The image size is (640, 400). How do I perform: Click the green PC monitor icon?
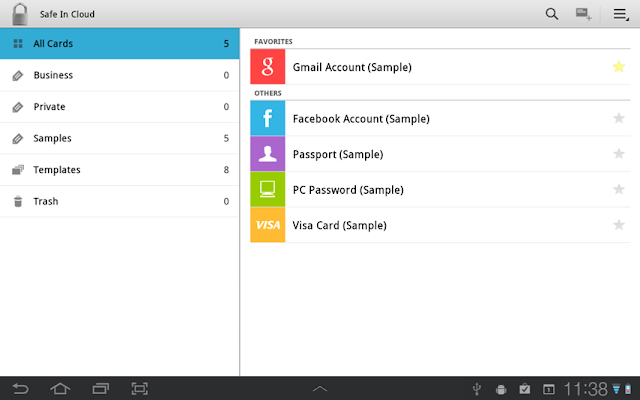pos(268,189)
